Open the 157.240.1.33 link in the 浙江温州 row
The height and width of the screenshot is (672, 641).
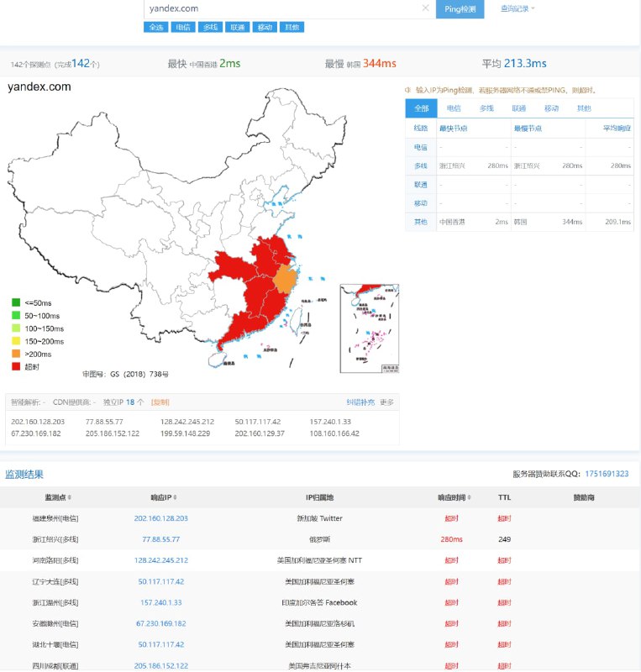(x=160, y=602)
